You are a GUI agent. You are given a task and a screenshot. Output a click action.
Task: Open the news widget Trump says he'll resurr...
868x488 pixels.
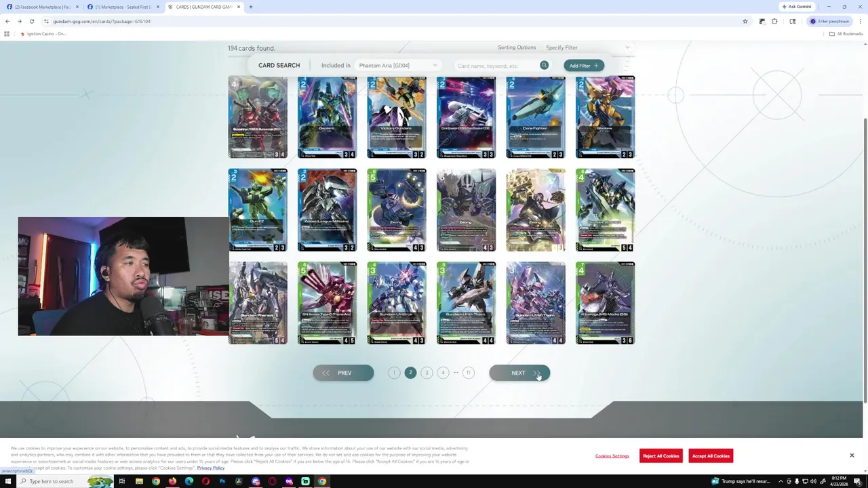741,481
